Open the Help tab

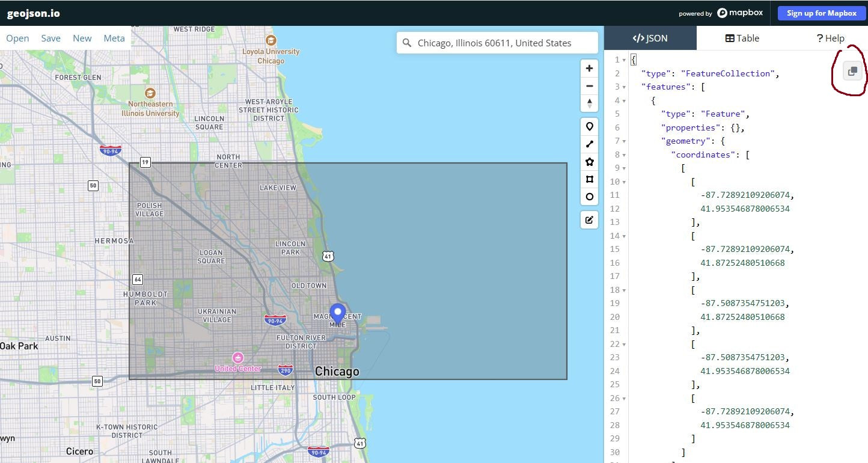830,38
